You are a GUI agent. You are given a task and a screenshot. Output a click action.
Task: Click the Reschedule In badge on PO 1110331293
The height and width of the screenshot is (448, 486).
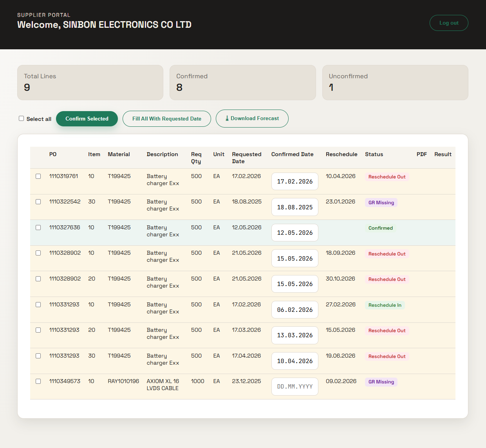pos(385,305)
